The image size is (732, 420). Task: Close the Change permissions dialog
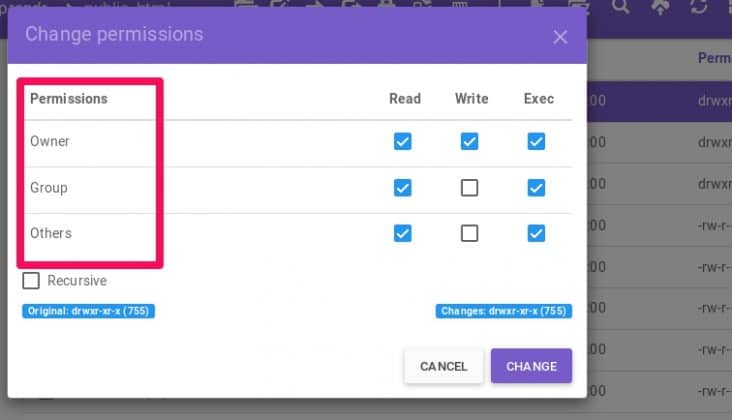pyautogui.click(x=560, y=37)
